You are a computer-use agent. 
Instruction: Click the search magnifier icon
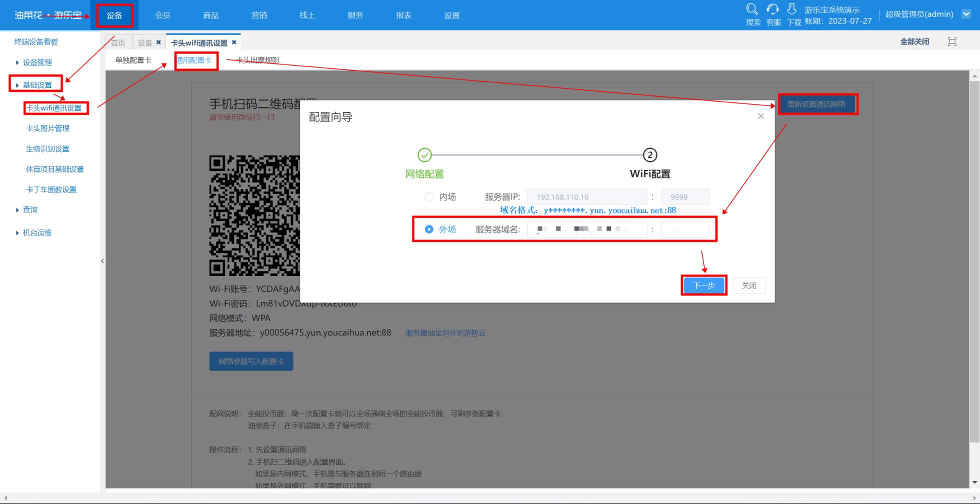coord(752,9)
